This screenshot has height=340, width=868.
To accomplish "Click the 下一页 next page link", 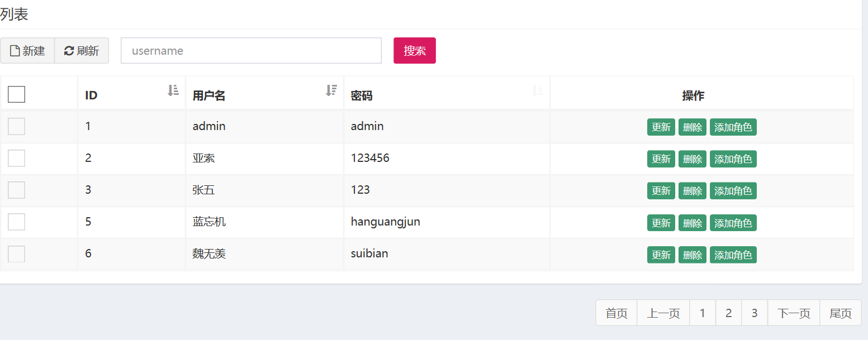I will pyautogui.click(x=794, y=313).
